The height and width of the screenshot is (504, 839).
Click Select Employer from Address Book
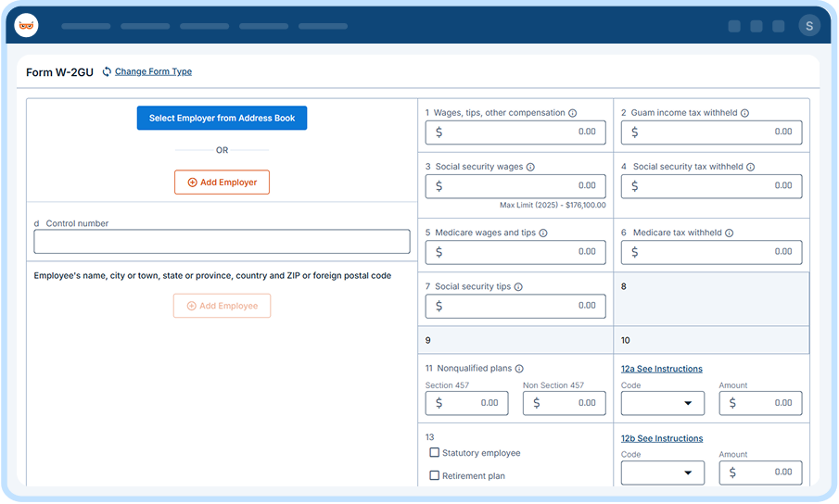click(222, 118)
